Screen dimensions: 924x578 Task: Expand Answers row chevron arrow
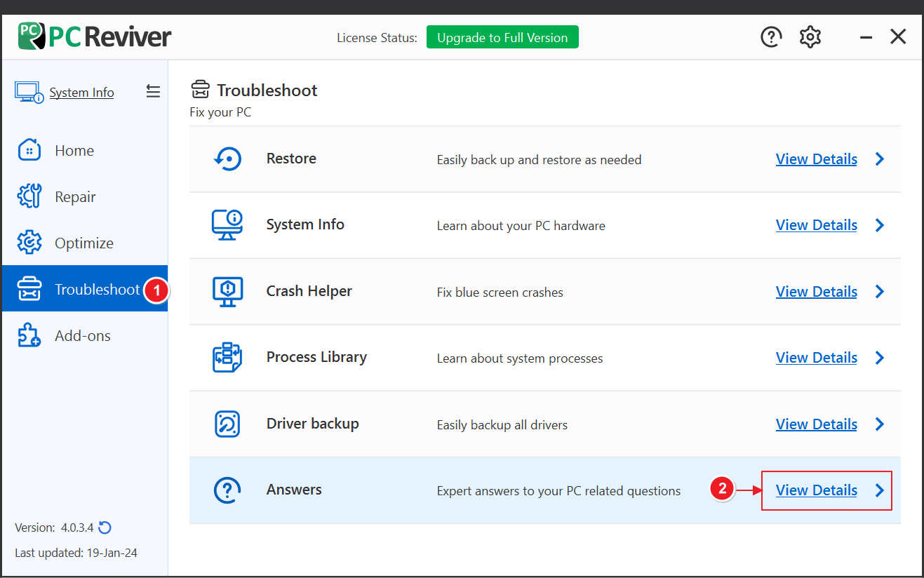point(880,490)
